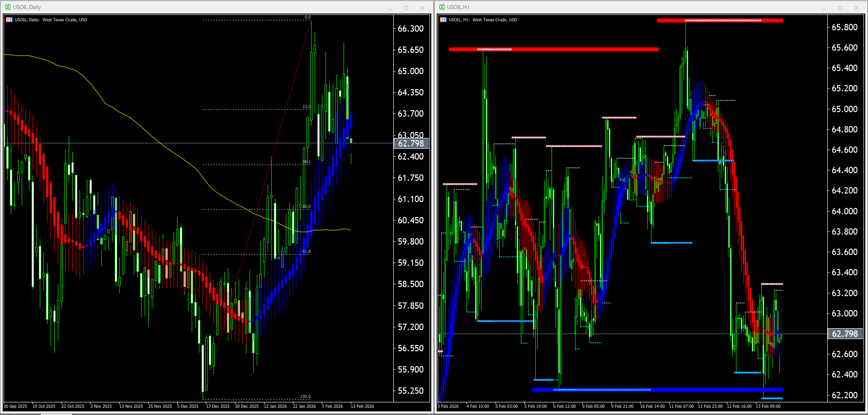Click the 57.850 price on Daily scale
868x415 pixels.
[410, 306]
